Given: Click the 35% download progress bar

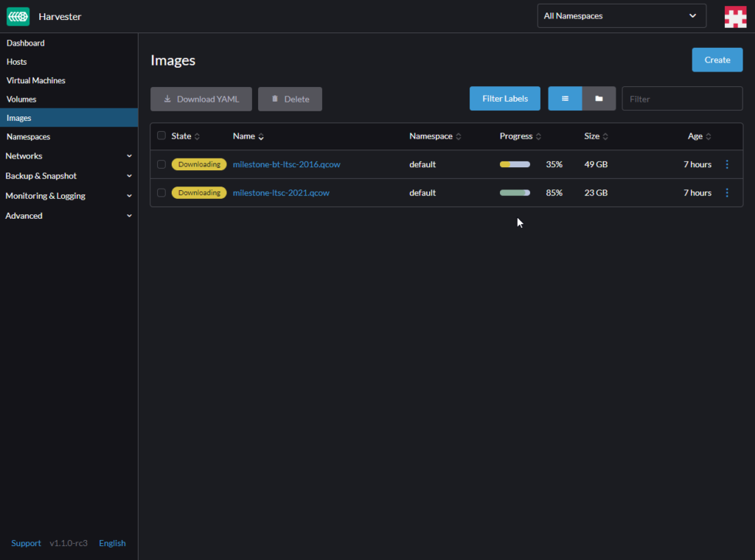Looking at the screenshot, I should (515, 164).
